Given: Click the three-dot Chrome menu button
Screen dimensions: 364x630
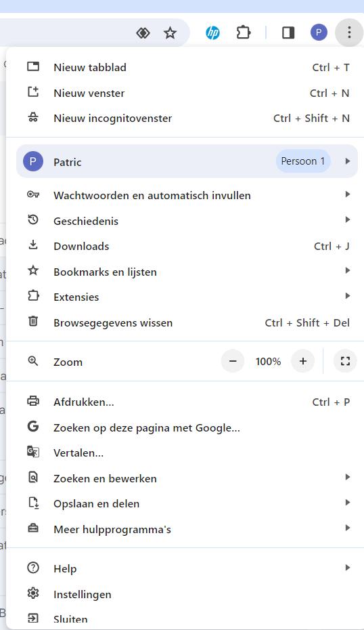Looking at the screenshot, I should (349, 33).
